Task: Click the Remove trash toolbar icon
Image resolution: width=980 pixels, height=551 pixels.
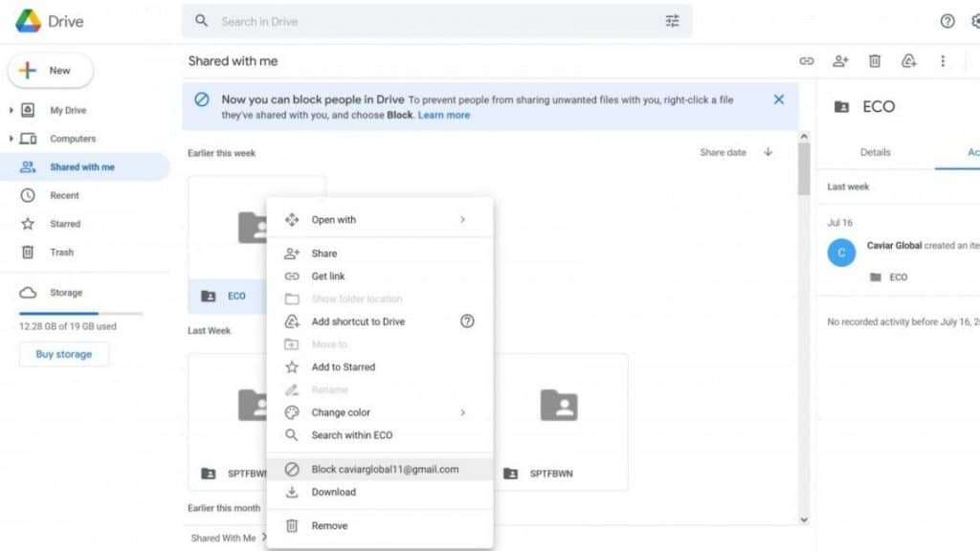Action: pyautogui.click(x=875, y=60)
